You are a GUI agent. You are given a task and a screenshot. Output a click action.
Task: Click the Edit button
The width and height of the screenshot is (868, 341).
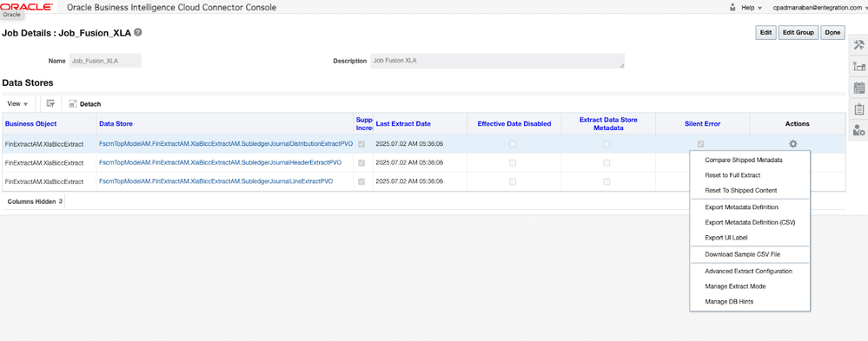point(765,33)
